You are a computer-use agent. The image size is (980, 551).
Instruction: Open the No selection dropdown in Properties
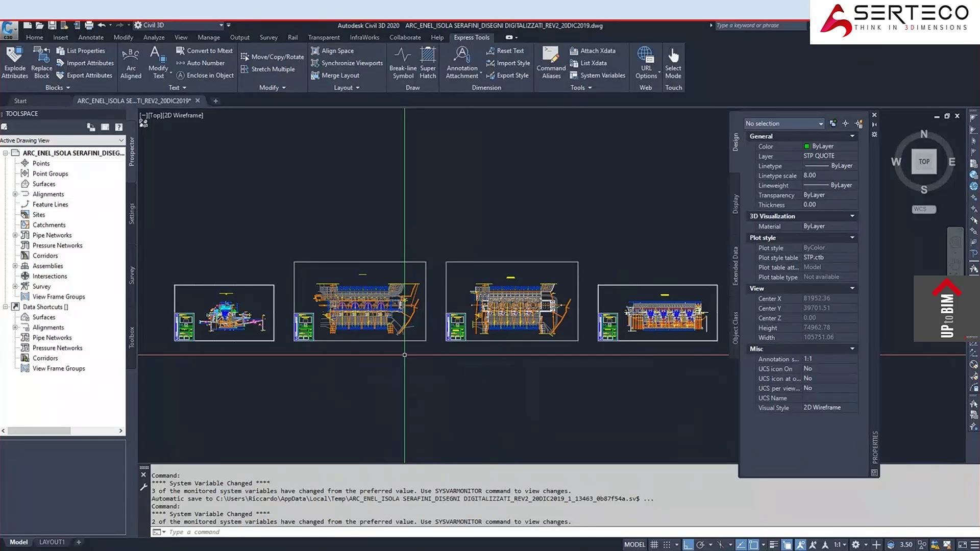pyautogui.click(x=784, y=123)
